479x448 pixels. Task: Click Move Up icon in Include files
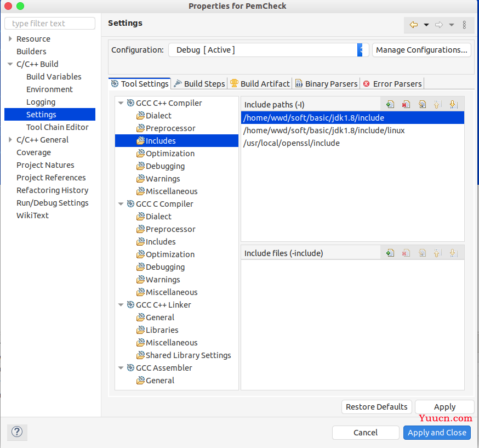tap(437, 253)
